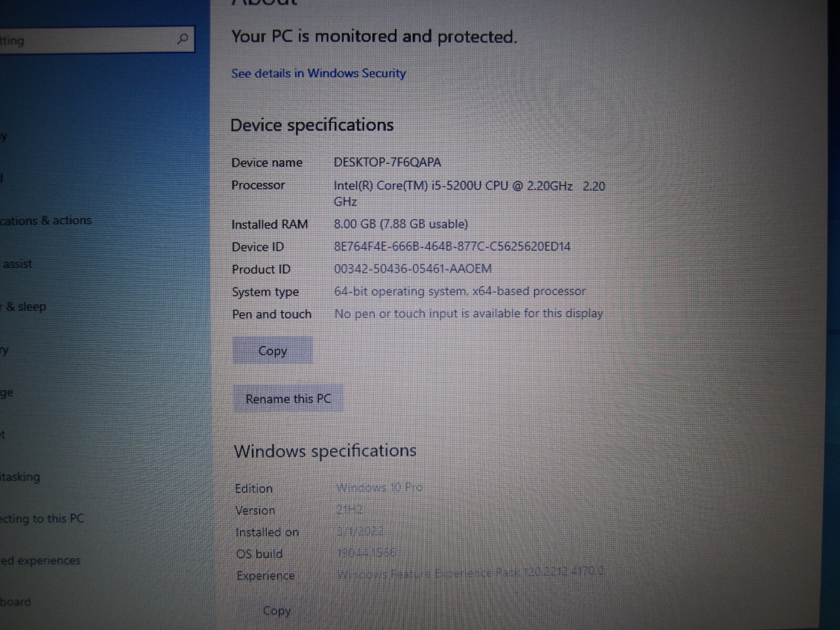Image resolution: width=840 pixels, height=630 pixels.
Task: Select the Windows Feature Experience Pack value
Action: [x=470, y=573]
